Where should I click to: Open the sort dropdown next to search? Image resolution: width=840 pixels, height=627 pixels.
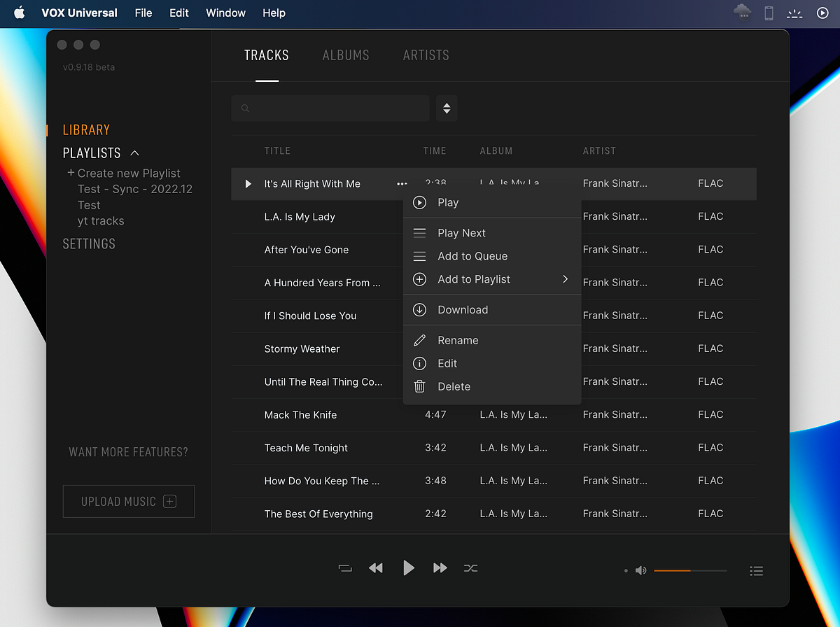click(447, 108)
